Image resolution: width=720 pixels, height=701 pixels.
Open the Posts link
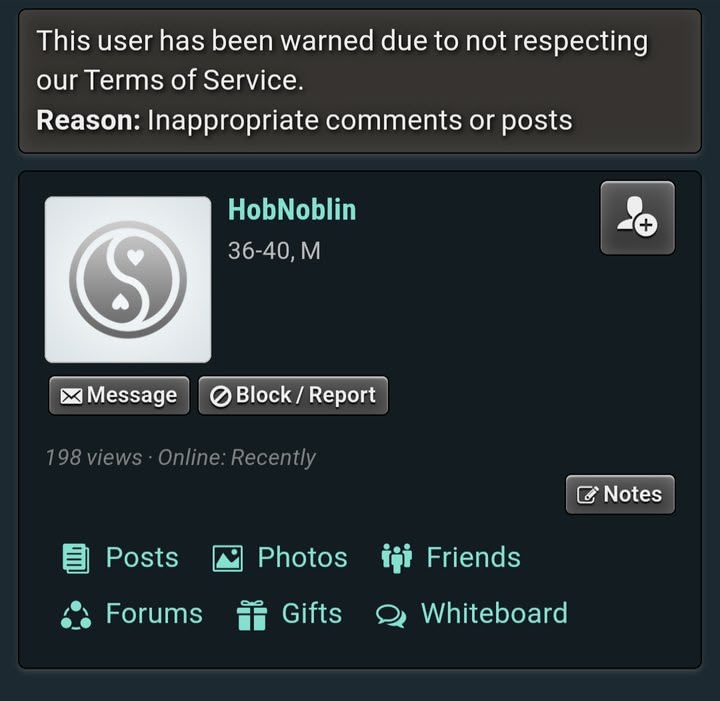[142, 558]
